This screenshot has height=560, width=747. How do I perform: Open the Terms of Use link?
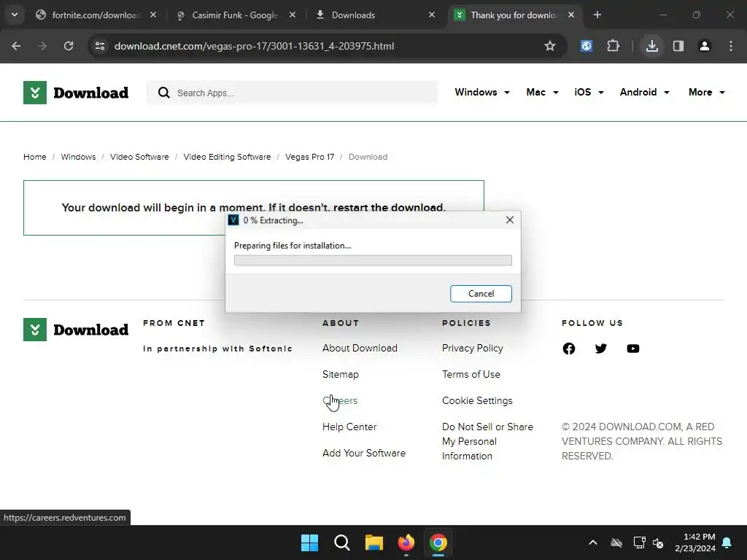471,374
